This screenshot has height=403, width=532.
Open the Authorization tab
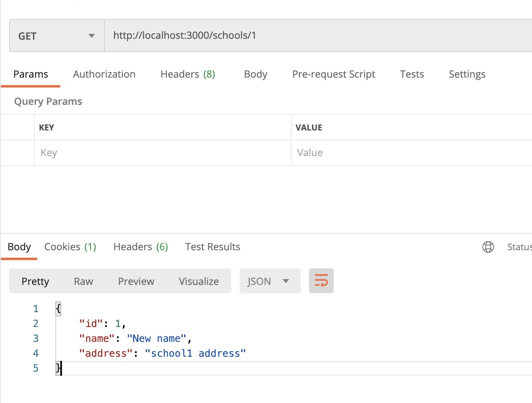click(104, 74)
